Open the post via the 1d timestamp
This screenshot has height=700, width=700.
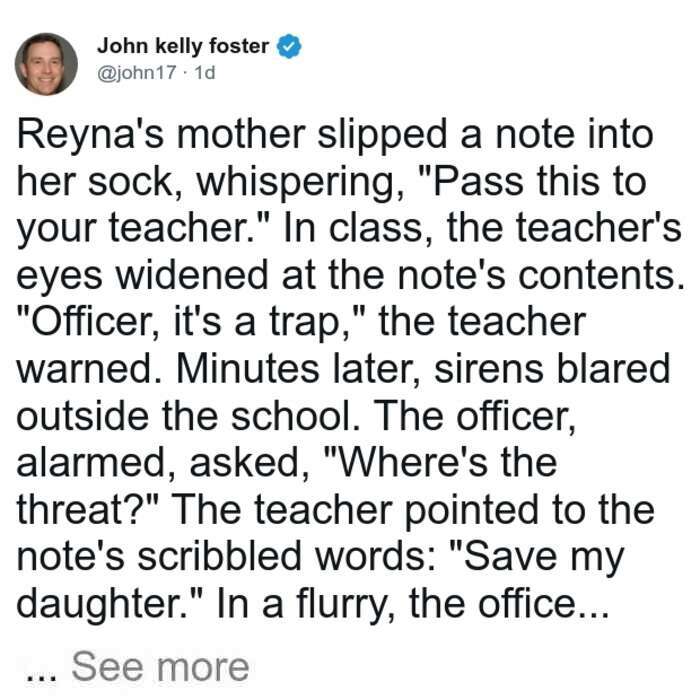(x=204, y=72)
